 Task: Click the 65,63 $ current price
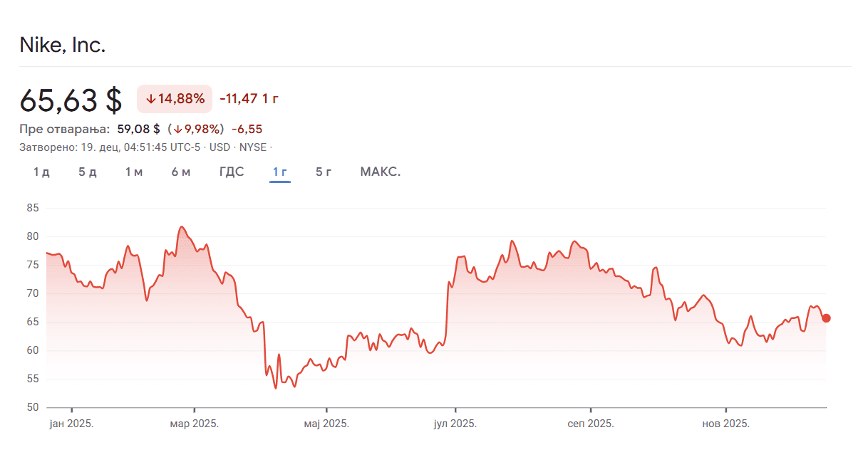[x=71, y=100]
